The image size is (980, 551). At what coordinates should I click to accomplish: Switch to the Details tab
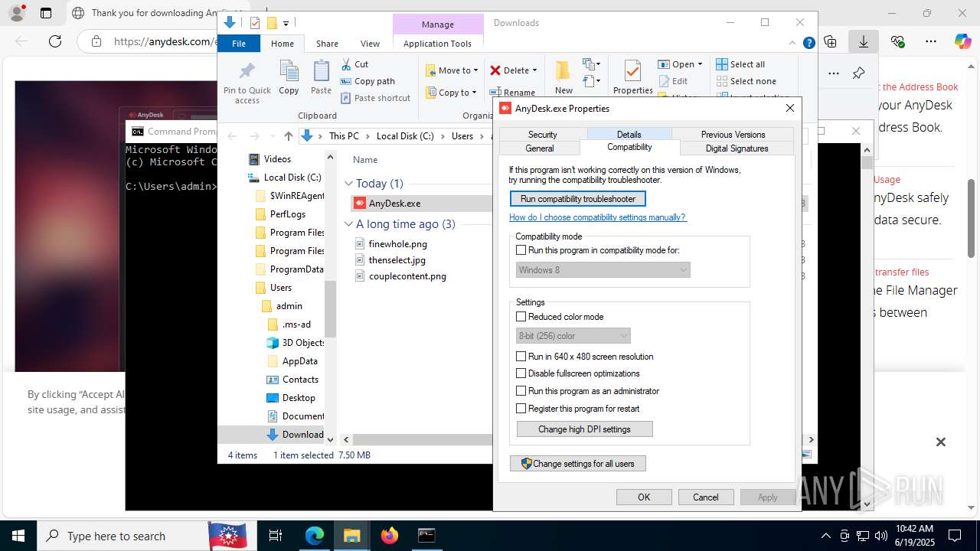[x=629, y=134]
